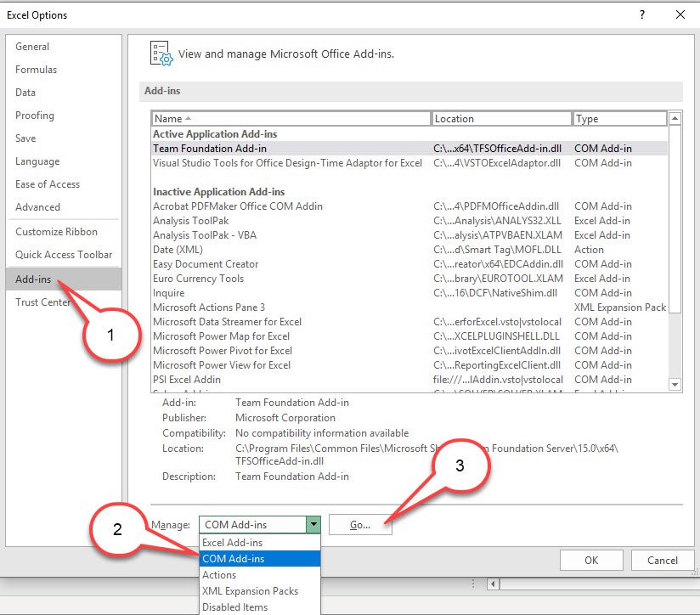Image resolution: width=700 pixels, height=615 pixels.
Task: Choose COM Add-ins from Manage list
Action: [260, 559]
